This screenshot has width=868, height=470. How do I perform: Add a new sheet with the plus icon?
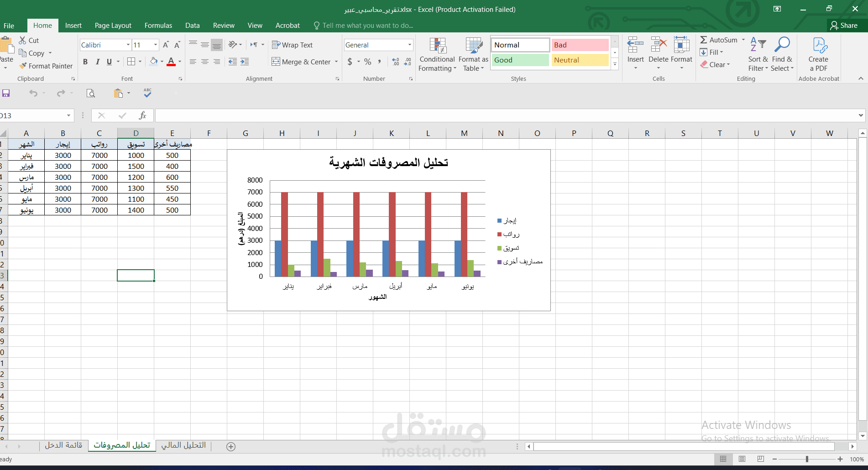point(231,447)
